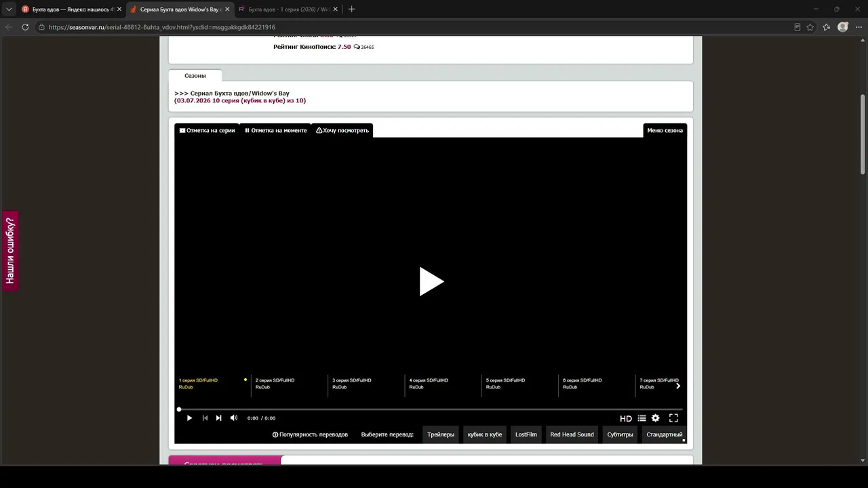Bookmark page with star icon
This screenshot has height=488, width=868.
pos(810,27)
